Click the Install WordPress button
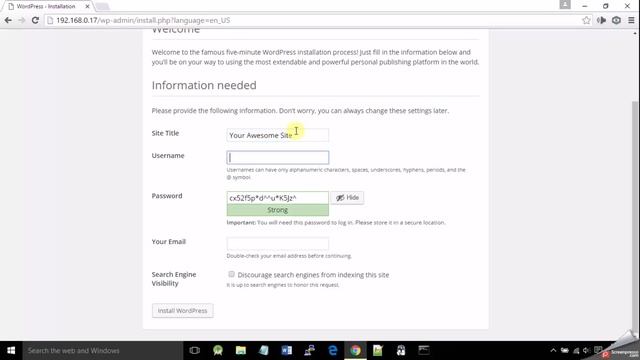The width and height of the screenshot is (640, 360). coord(182,311)
